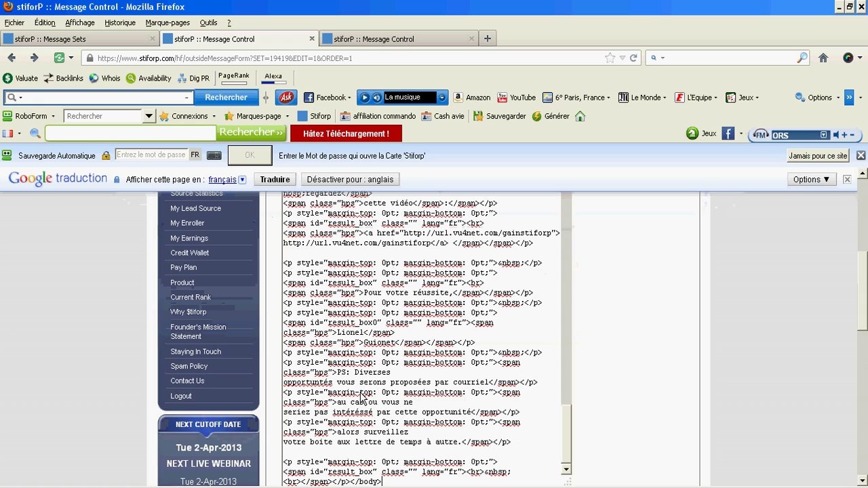Screen dimensions: 868x488
Task: Click the Logout link
Action: tap(181, 396)
